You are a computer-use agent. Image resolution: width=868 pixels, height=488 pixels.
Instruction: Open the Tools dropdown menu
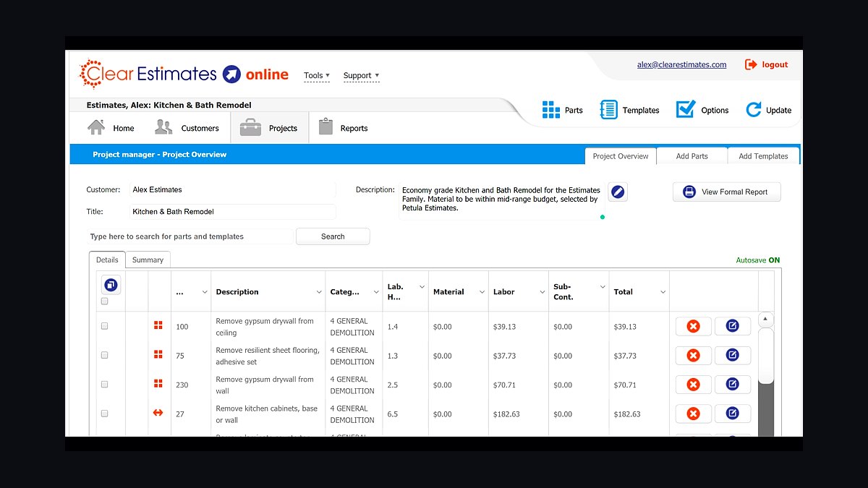pyautogui.click(x=317, y=75)
